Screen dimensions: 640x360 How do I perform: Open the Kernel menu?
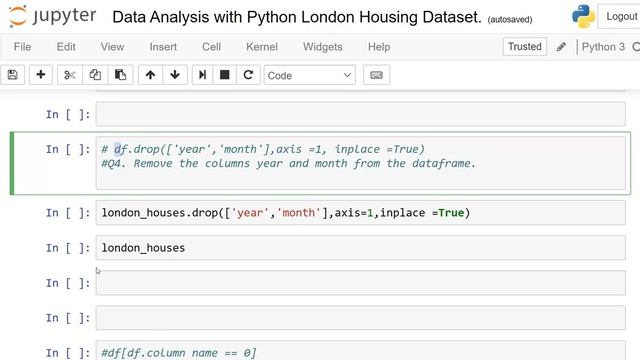pyautogui.click(x=262, y=47)
